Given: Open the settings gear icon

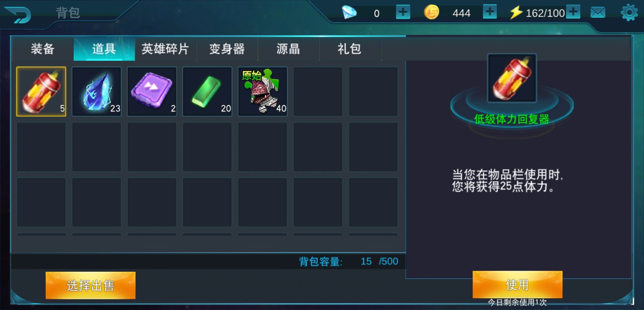Looking at the screenshot, I should coord(629,13).
